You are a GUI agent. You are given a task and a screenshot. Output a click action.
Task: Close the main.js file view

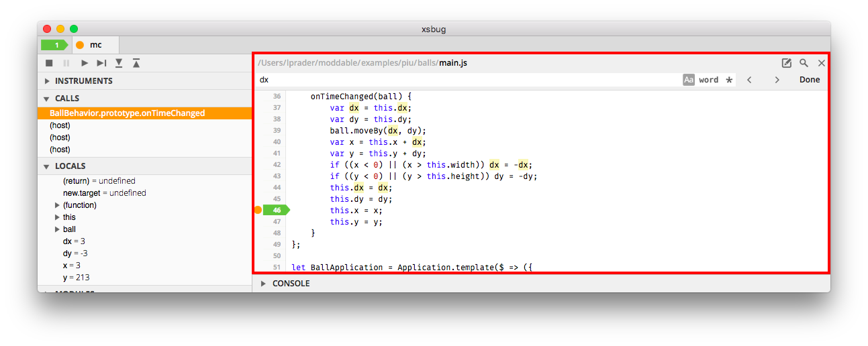click(x=821, y=63)
